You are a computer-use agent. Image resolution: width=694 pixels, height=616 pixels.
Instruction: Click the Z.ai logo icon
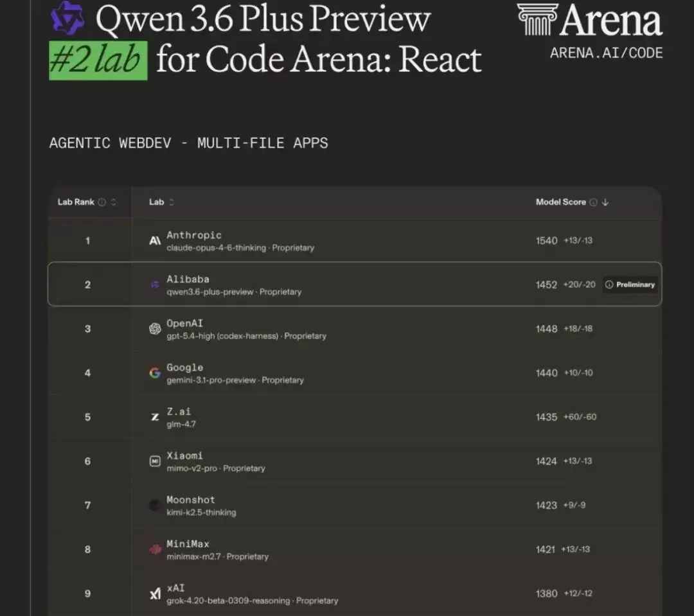click(x=155, y=417)
